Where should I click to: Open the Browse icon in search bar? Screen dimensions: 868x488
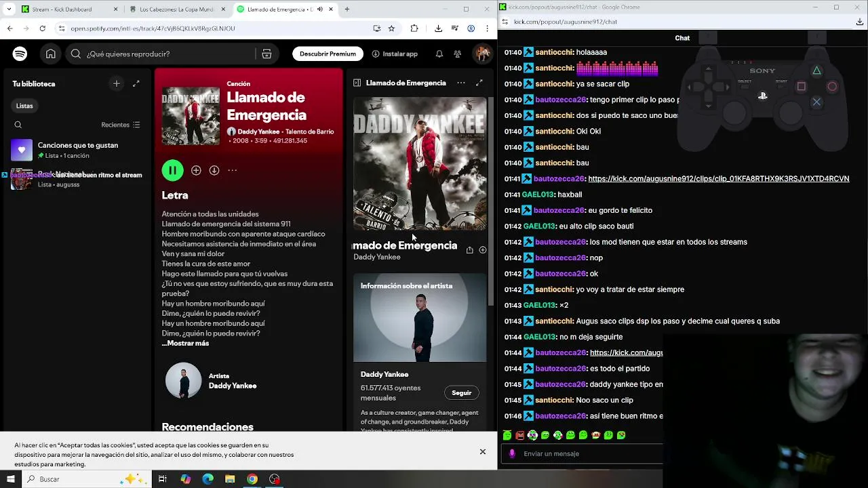click(267, 54)
